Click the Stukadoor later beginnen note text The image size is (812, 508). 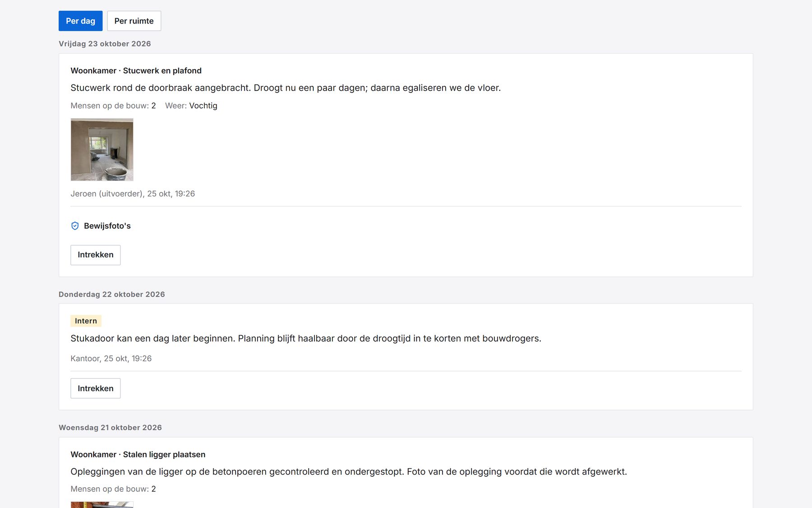[306, 338]
